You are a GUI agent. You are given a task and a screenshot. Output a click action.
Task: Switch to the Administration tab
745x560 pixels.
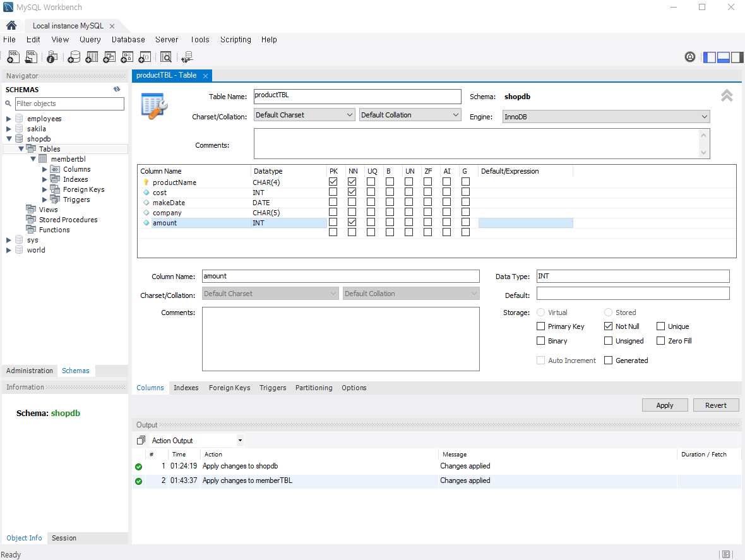pyautogui.click(x=30, y=371)
